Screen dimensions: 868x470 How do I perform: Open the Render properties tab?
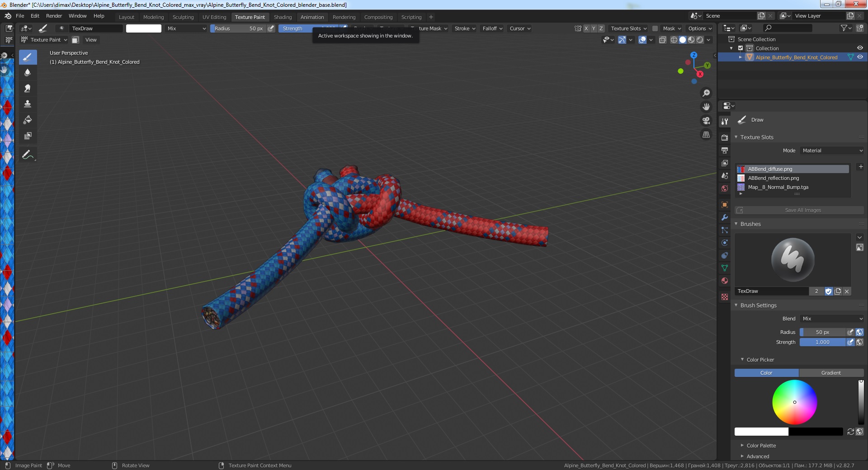pyautogui.click(x=725, y=137)
